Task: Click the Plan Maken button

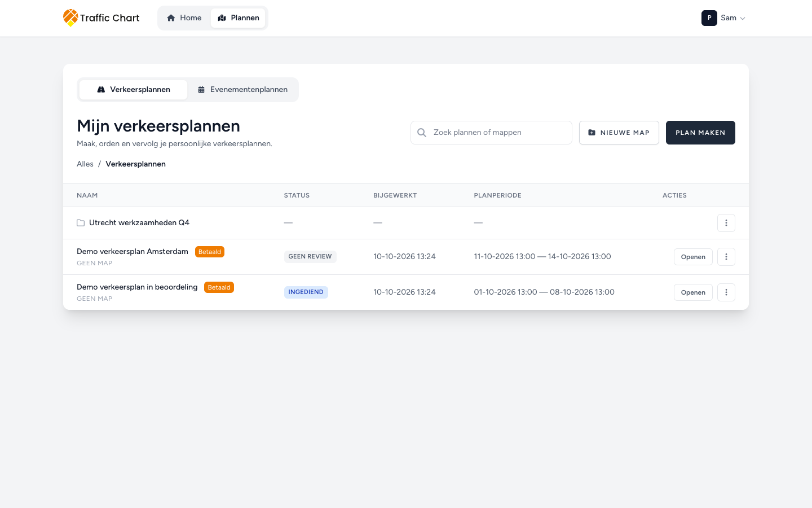Action: 700,133
